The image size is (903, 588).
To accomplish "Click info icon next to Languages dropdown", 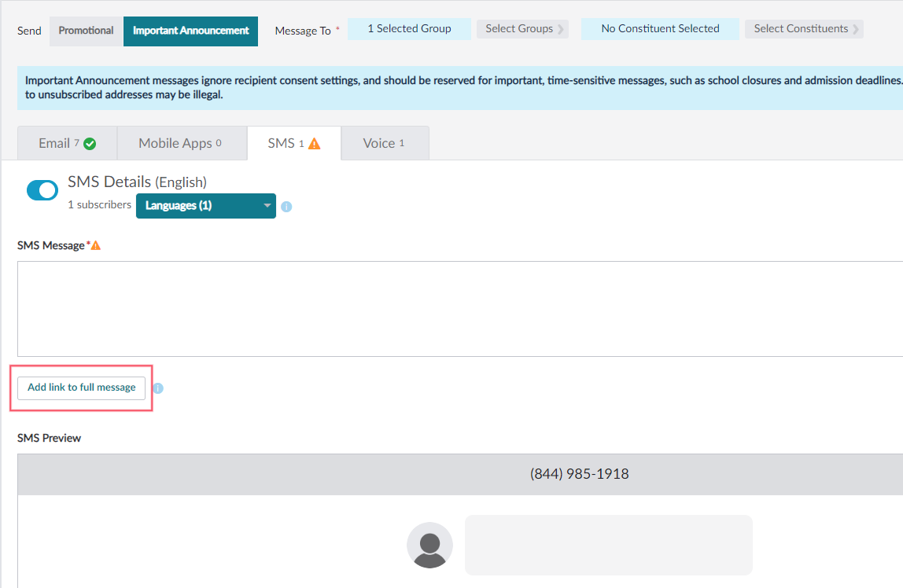I will tap(286, 207).
